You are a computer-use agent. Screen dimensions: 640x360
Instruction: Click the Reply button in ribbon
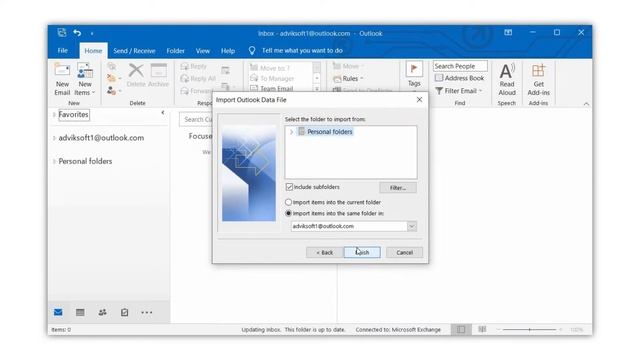click(194, 66)
